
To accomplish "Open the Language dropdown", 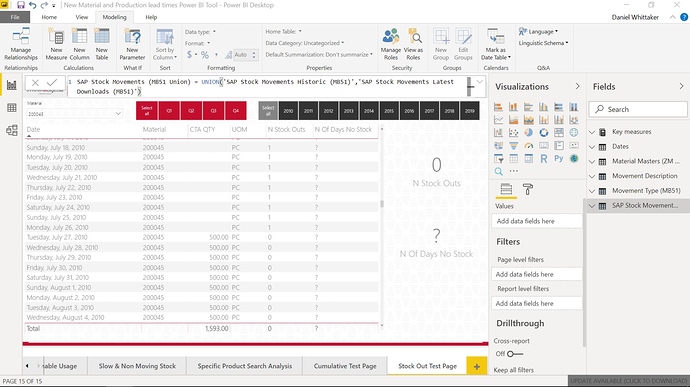I will (x=538, y=32).
